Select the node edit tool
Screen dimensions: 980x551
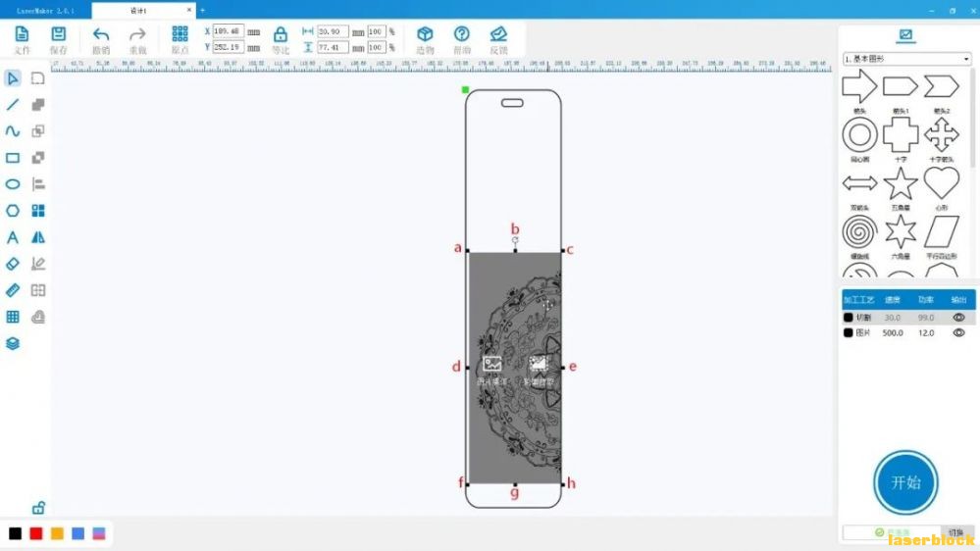pos(38,78)
